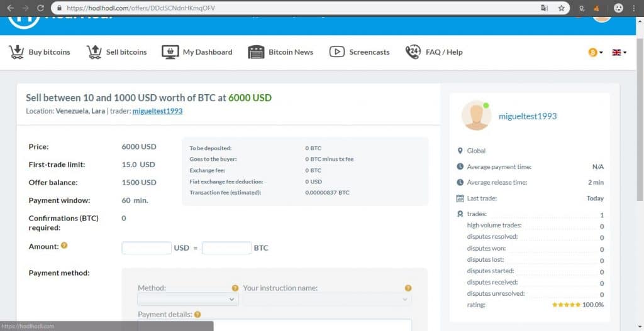The width and height of the screenshot is (644, 331).
Task: Click the 'high volume trades' row
Action: pos(535,225)
